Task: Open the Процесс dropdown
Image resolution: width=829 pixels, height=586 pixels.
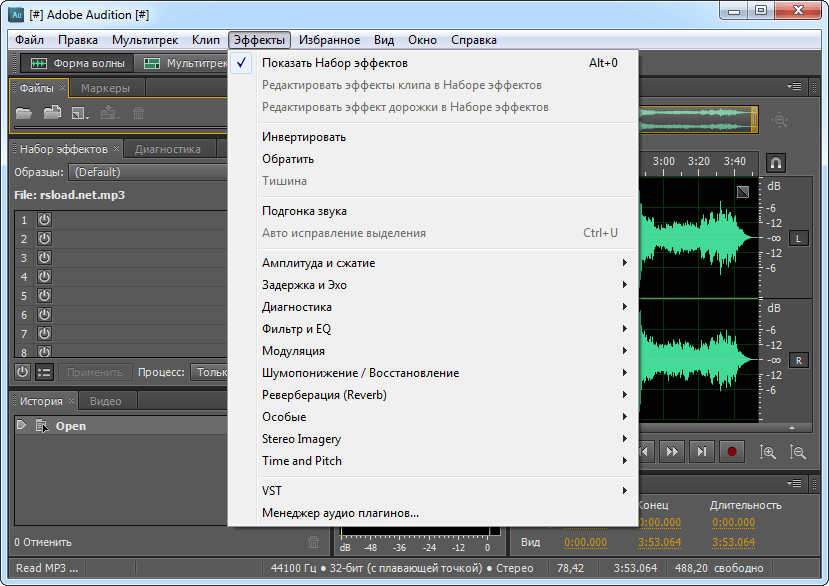Action: [x=209, y=372]
